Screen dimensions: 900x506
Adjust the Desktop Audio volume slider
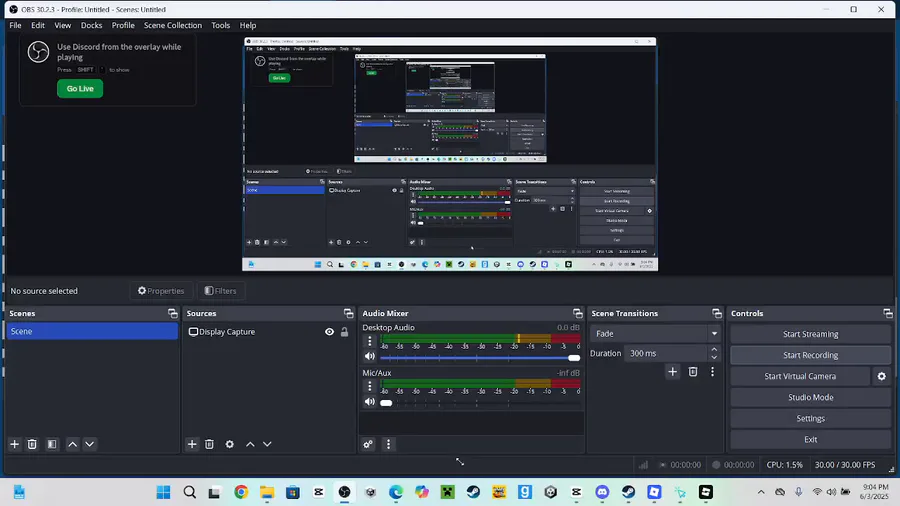(480, 357)
